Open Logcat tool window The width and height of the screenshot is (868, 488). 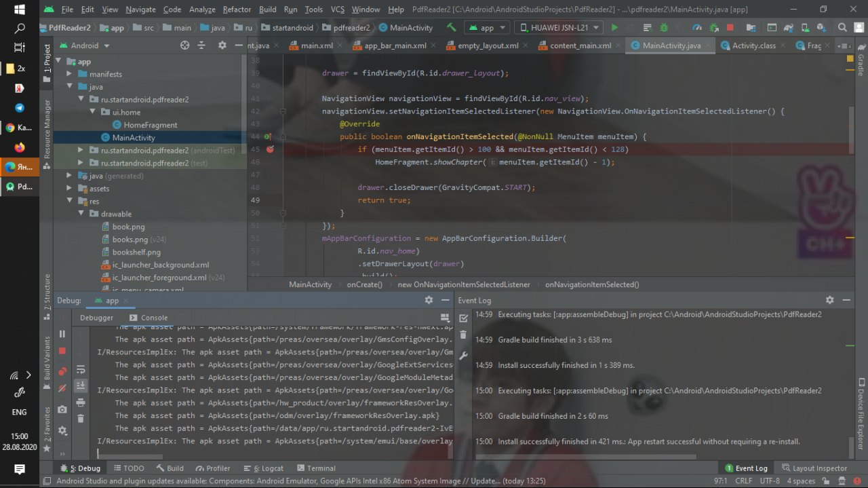pyautogui.click(x=264, y=468)
